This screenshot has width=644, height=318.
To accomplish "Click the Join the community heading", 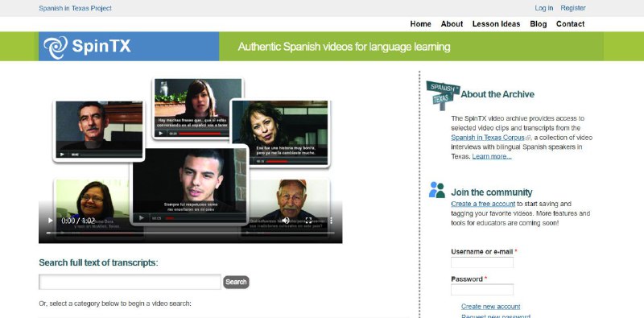I will pos(492,192).
